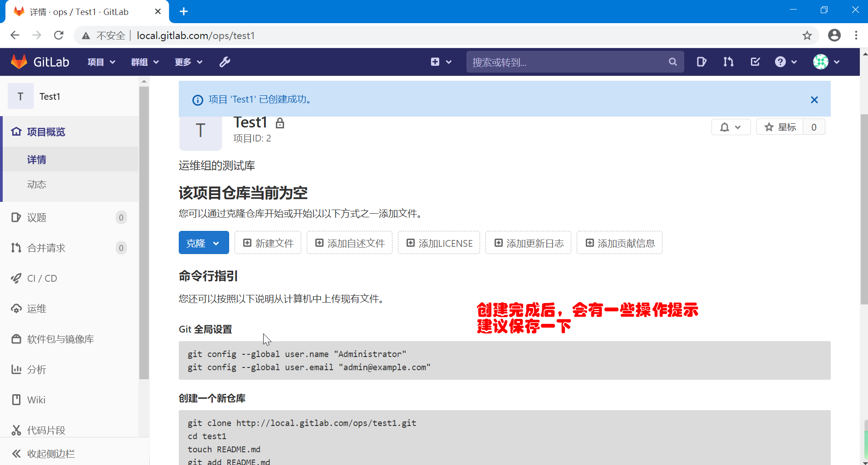
Task: Open 议题 in the sidebar
Action: pos(69,217)
